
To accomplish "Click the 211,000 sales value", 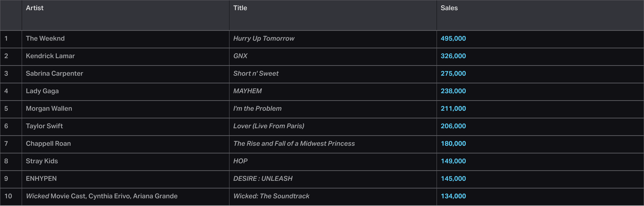I will point(453,109).
